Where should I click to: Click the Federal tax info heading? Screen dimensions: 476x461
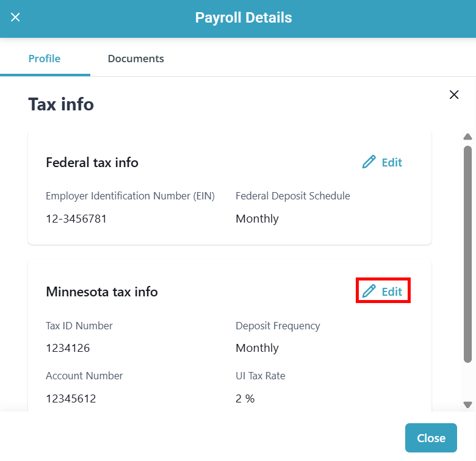92,163
